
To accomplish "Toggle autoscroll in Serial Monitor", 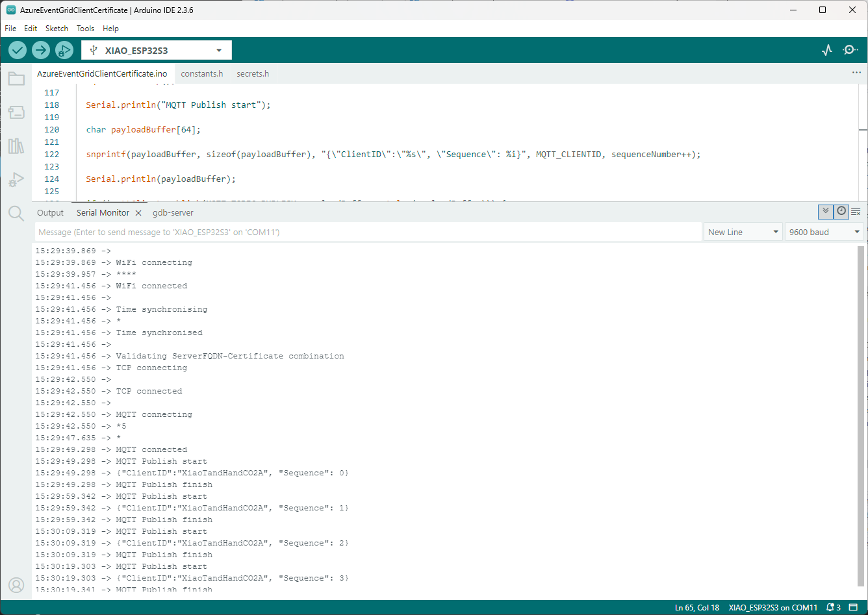I will (x=825, y=212).
